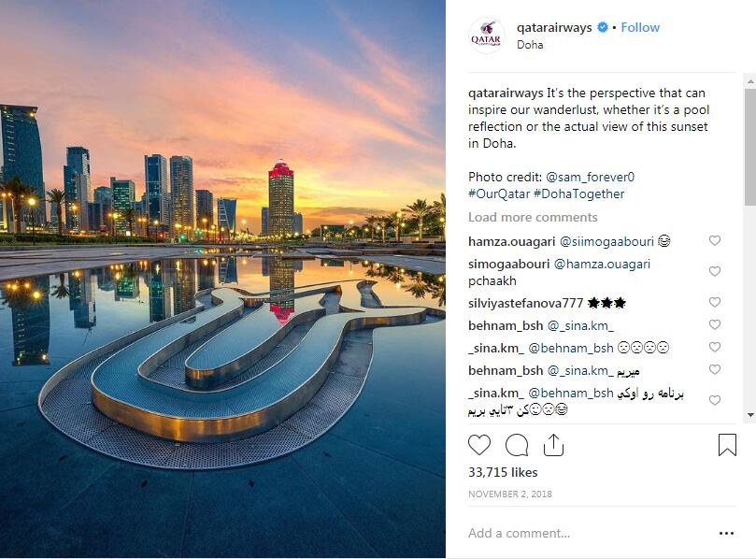Like hamza.ouagari's comment
756x559 pixels.
(x=715, y=240)
